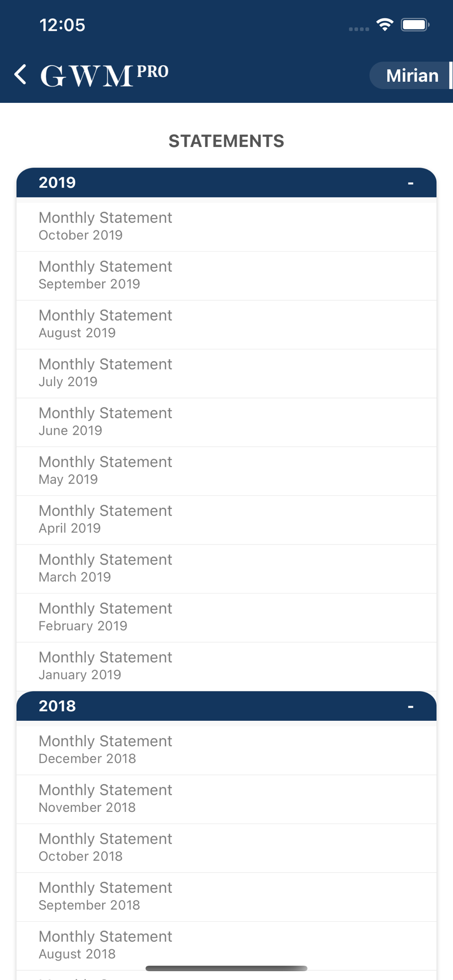Open the November 2018 monthly statement
Screen dimensions: 453x980
point(226,800)
